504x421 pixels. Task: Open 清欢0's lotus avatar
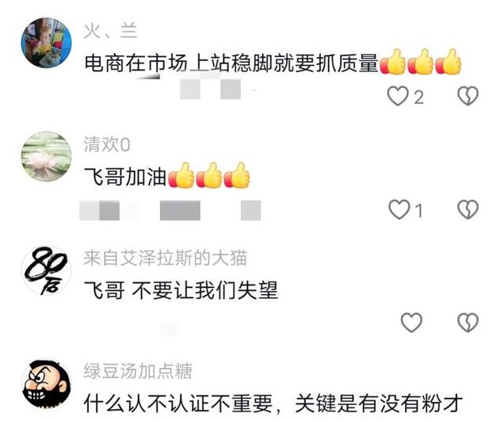pos(46,156)
